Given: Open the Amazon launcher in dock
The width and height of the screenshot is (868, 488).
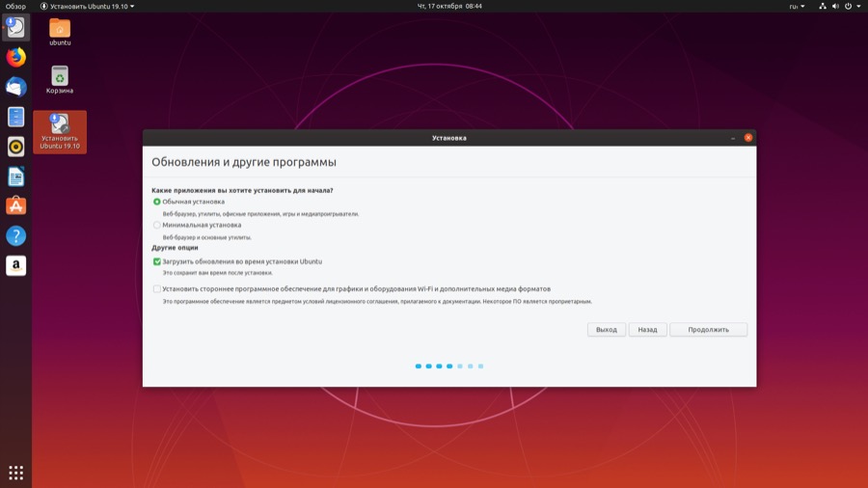Looking at the screenshot, I should [15, 265].
